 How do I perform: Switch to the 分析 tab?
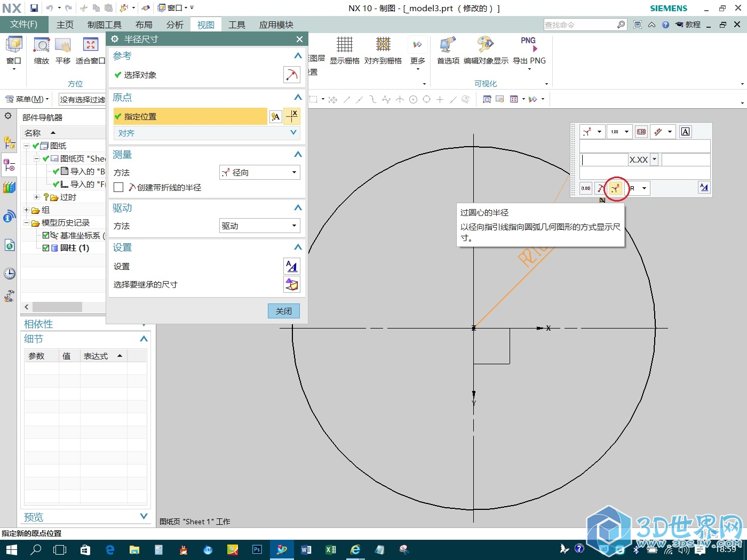[175, 25]
